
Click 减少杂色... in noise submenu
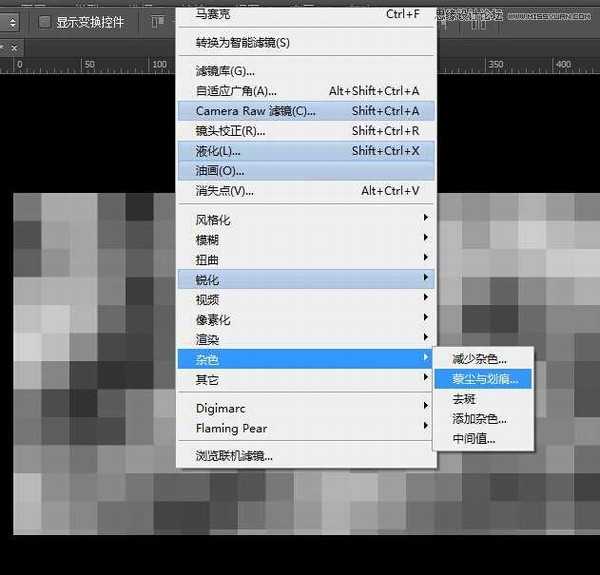(x=479, y=359)
